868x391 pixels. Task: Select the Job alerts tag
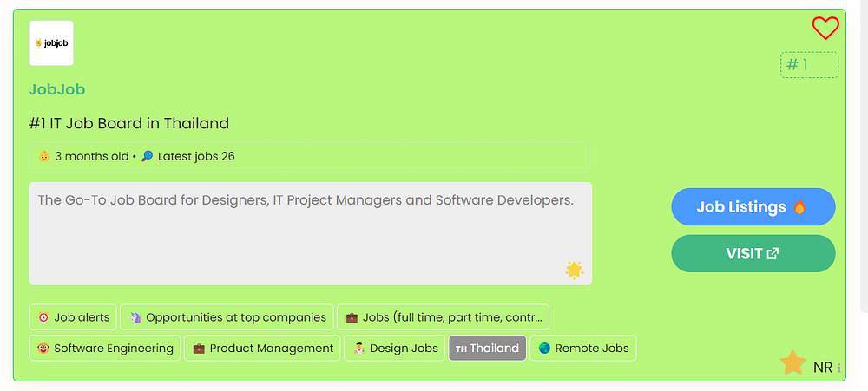tap(73, 317)
